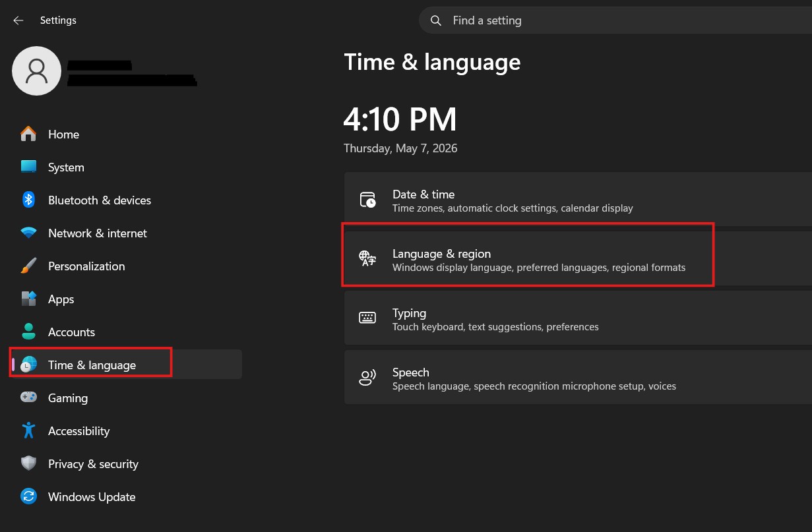Select Time & language sidebar item
The width and height of the screenshot is (812, 532).
(125, 365)
